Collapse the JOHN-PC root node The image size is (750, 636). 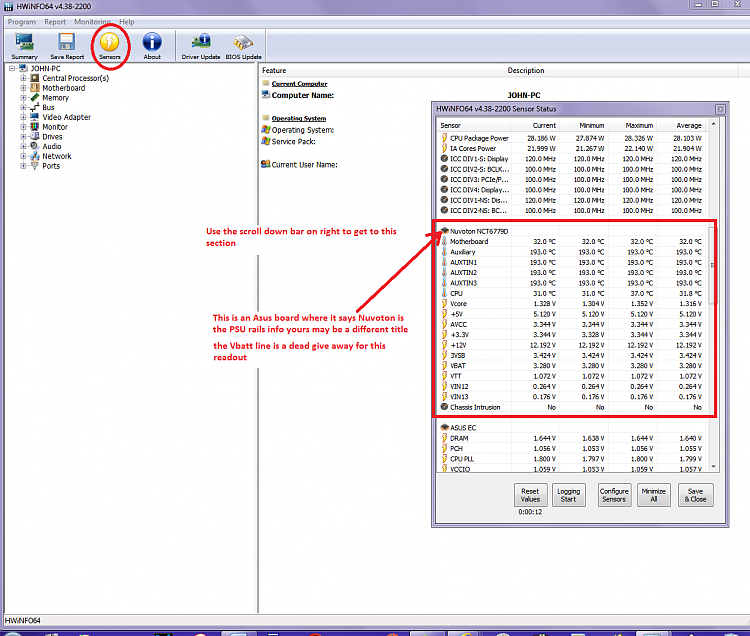12,68
